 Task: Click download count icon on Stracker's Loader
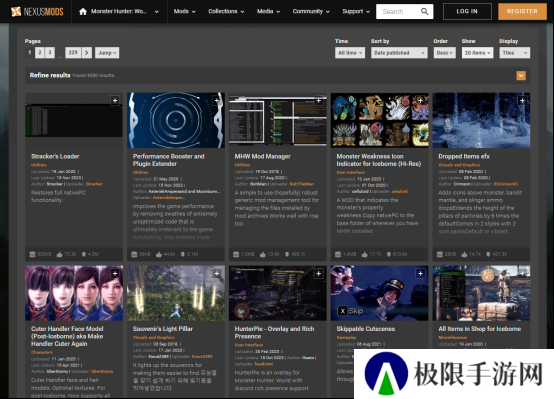[x=84, y=254]
